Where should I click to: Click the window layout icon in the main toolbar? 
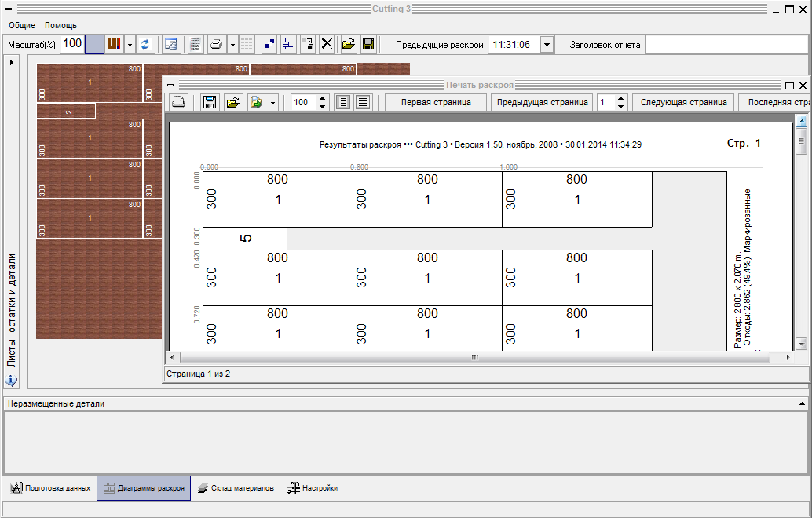tap(171, 45)
